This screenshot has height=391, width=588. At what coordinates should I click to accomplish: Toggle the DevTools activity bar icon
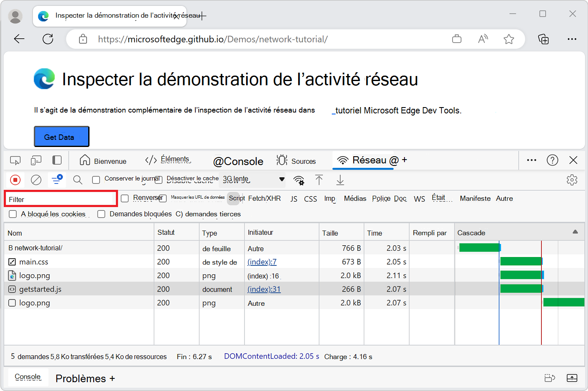(x=57, y=160)
